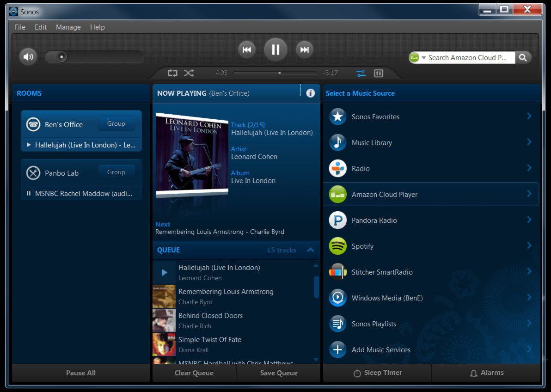
Task: Toggle shuffle mode
Action: 189,73
